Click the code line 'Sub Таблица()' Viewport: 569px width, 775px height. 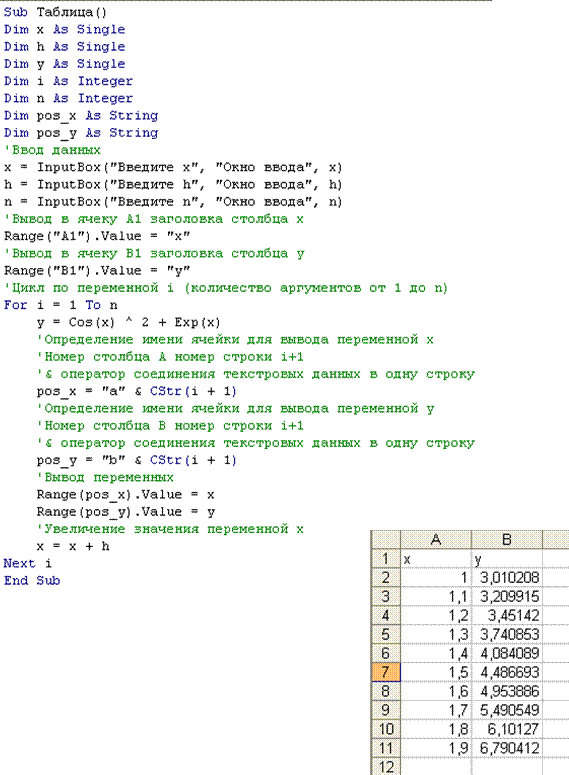(55, 12)
